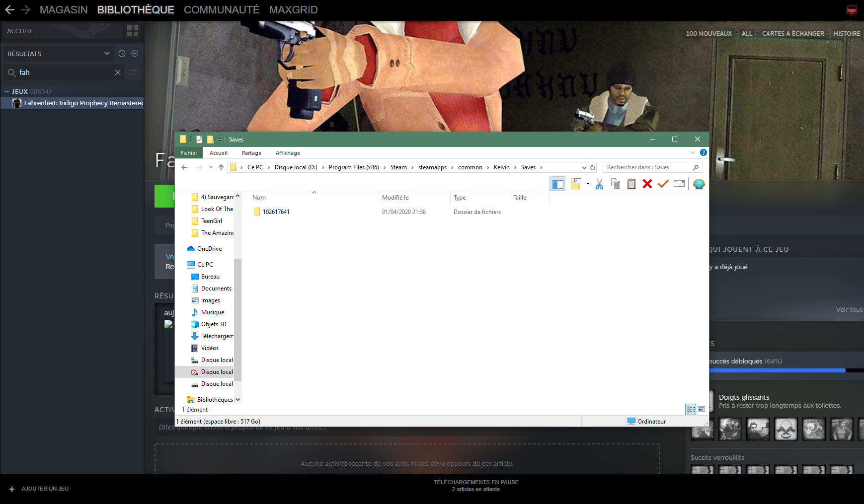Expand the Explorer ribbon chevron

click(x=693, y=152)
